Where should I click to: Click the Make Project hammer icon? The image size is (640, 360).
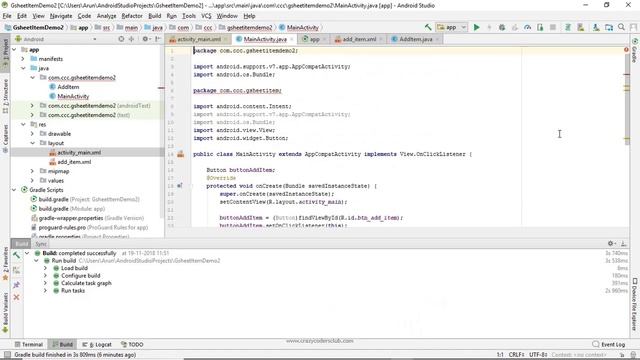(x=428, y=27)
